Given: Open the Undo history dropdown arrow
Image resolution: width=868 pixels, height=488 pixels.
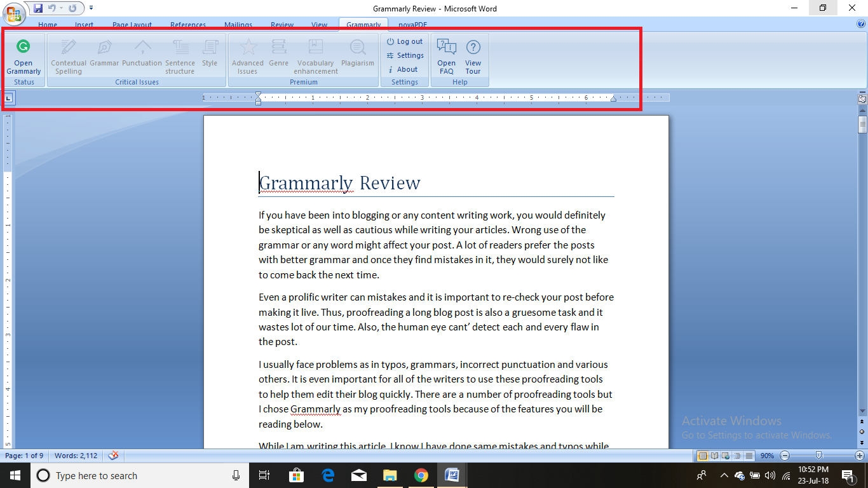Looking at the screenshot, I should (x=62, y=8).
